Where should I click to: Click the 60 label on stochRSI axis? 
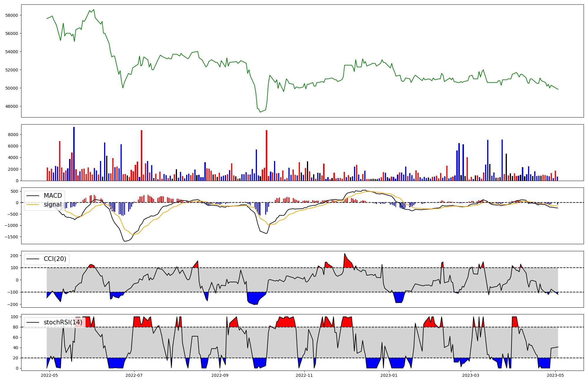(16, 337)
